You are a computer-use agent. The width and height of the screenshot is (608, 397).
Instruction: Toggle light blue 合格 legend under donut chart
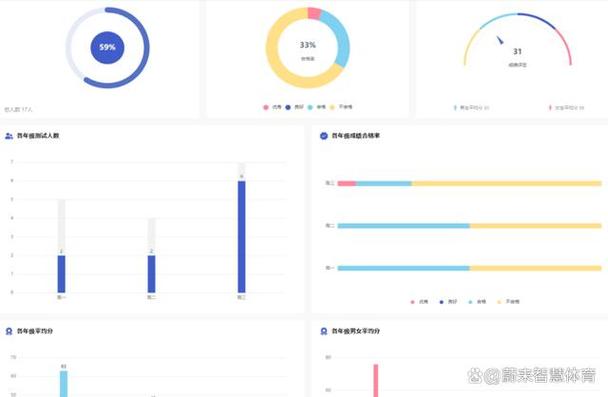(x=317, y=107)
